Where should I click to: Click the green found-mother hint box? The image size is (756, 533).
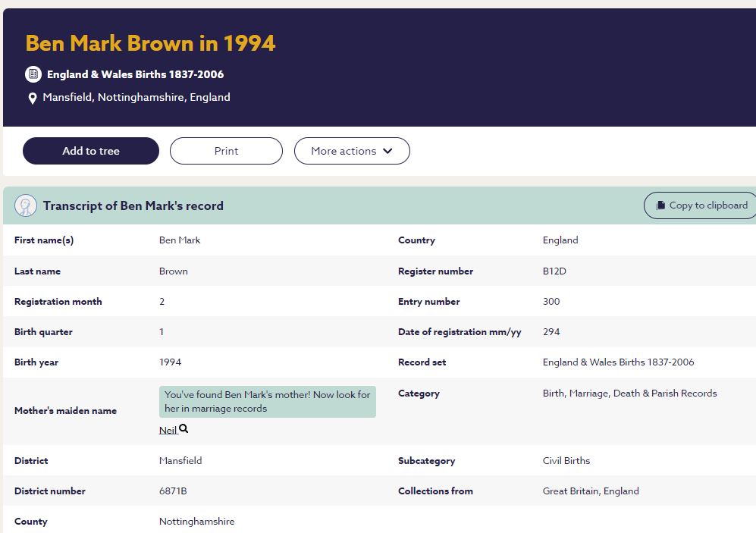[267, 402]
